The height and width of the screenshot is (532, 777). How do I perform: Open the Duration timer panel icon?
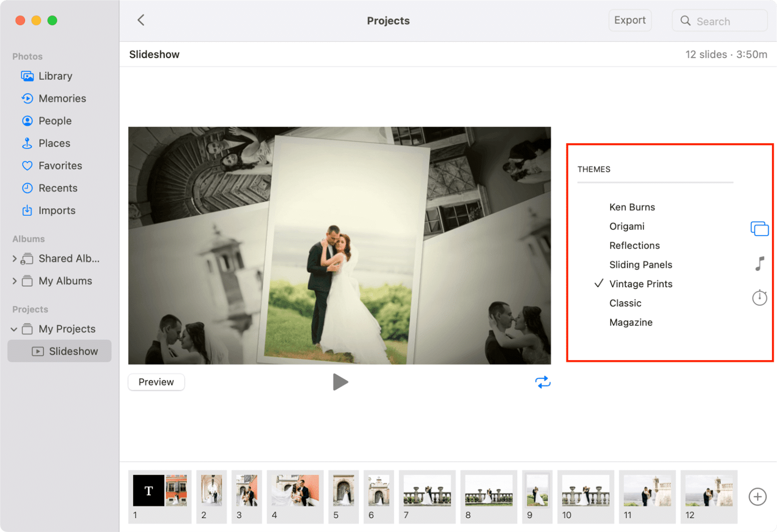coord(760,297)
